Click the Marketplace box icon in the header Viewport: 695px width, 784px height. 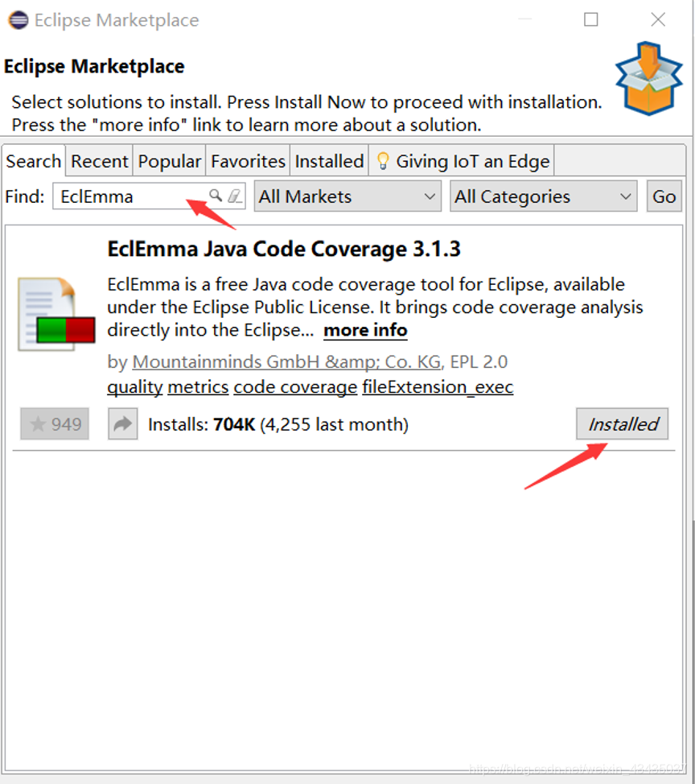[x=648, y=79]
